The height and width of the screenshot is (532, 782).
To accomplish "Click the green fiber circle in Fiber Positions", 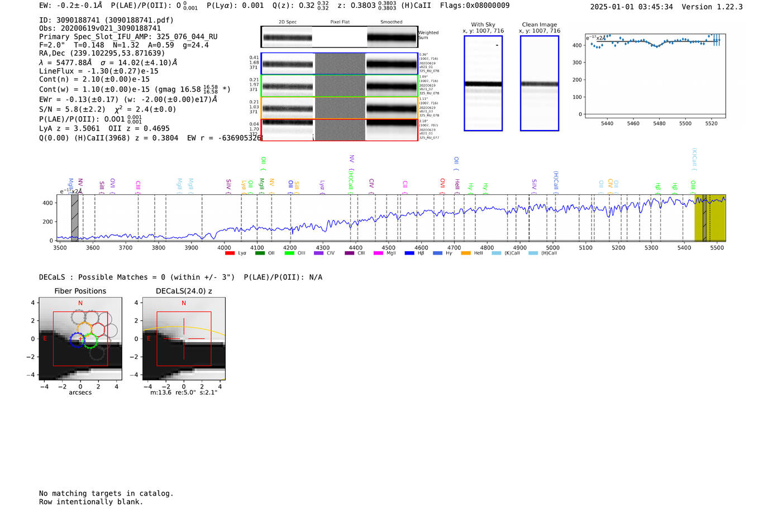I will (90, 341).
